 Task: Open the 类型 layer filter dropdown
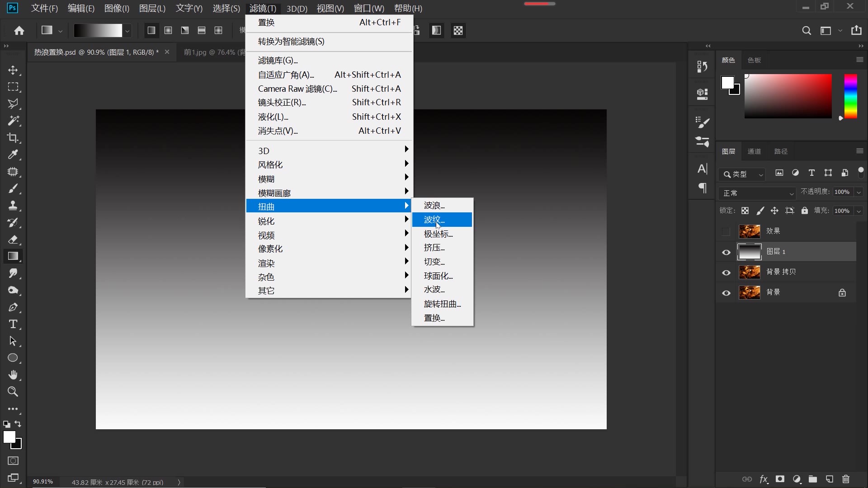tap(742, 174)
